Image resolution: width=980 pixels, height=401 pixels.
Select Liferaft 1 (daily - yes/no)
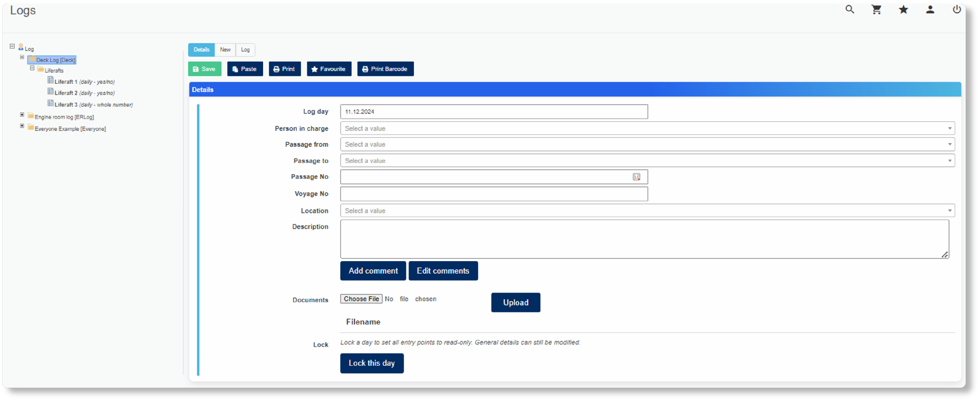tap(84, 82)
